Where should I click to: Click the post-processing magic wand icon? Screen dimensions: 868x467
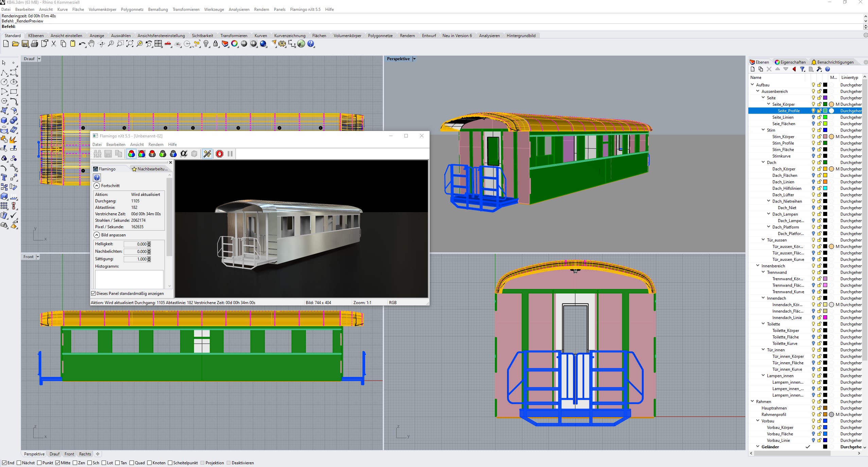click(207, 154)
